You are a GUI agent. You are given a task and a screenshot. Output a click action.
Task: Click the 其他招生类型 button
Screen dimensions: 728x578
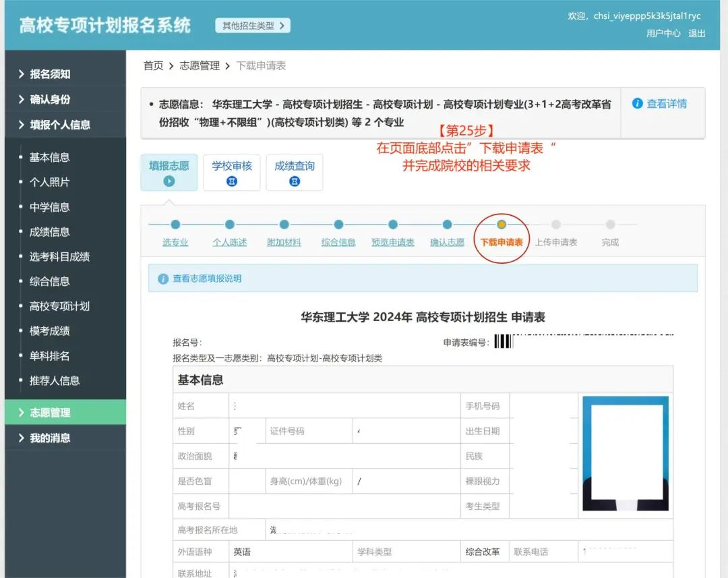(252, 24)
